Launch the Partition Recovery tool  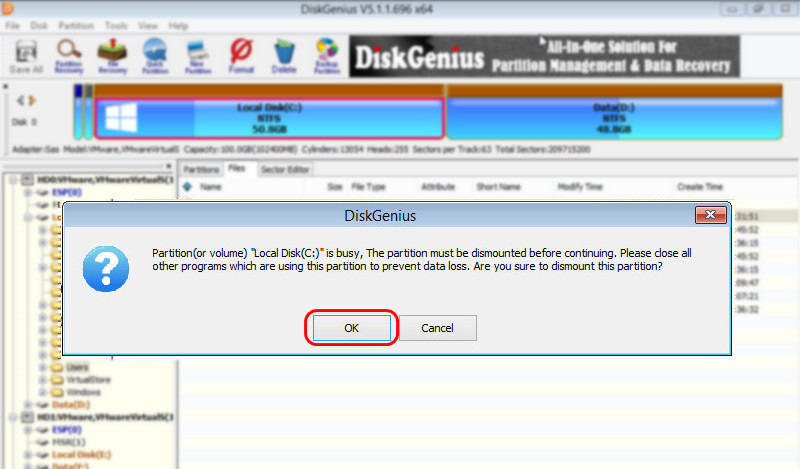tap(69, 57)
